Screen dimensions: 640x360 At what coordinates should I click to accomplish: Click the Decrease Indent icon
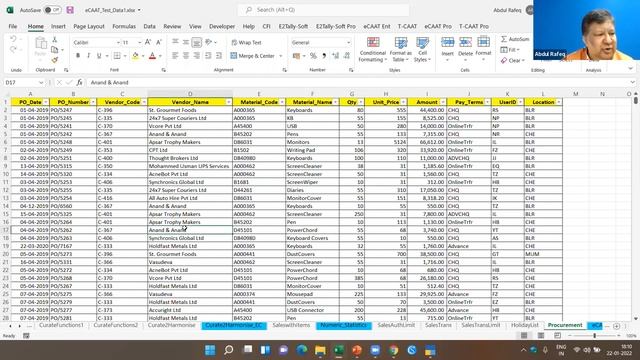point(208,56)
